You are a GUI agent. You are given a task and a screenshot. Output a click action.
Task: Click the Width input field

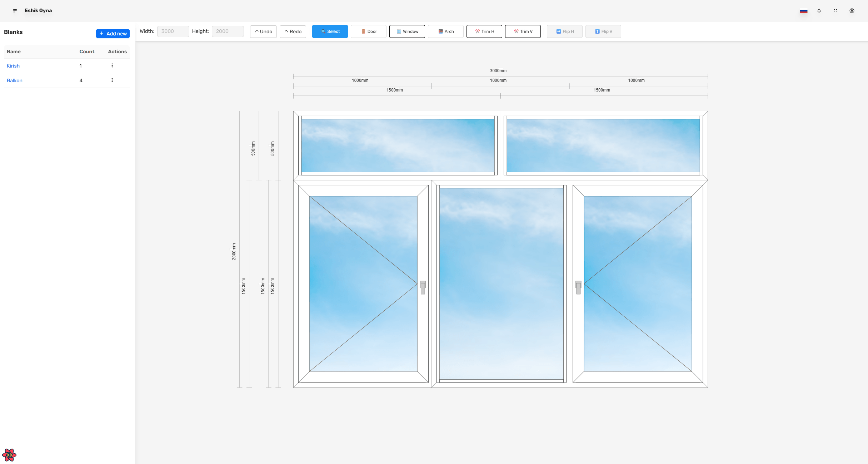pos(173,31)
